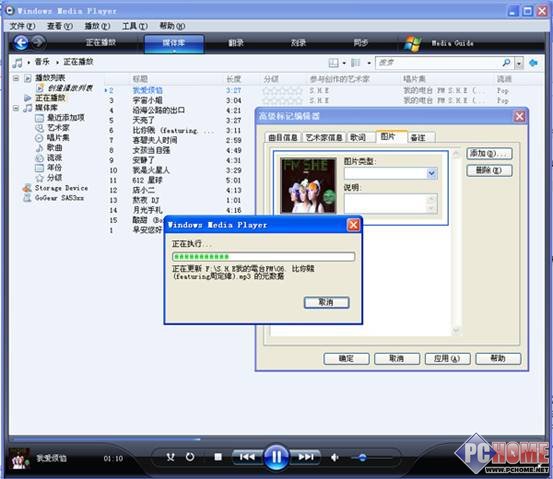Select Storage Device in the sidebar
This screenshot has height=479, width=553.
tap(61, 188)
